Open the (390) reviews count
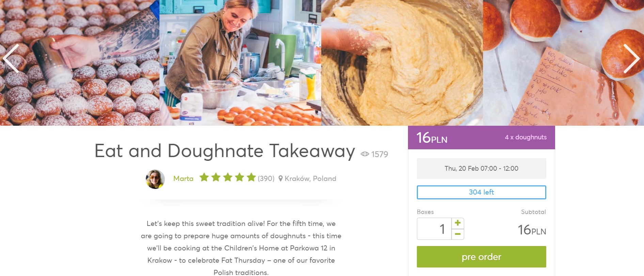This screenshot has height=276, width=644. (x=266, y=179)
